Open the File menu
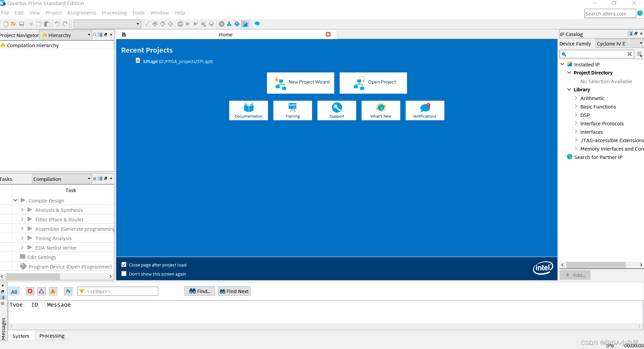This screenshot has height=349, width=644. 5,13
